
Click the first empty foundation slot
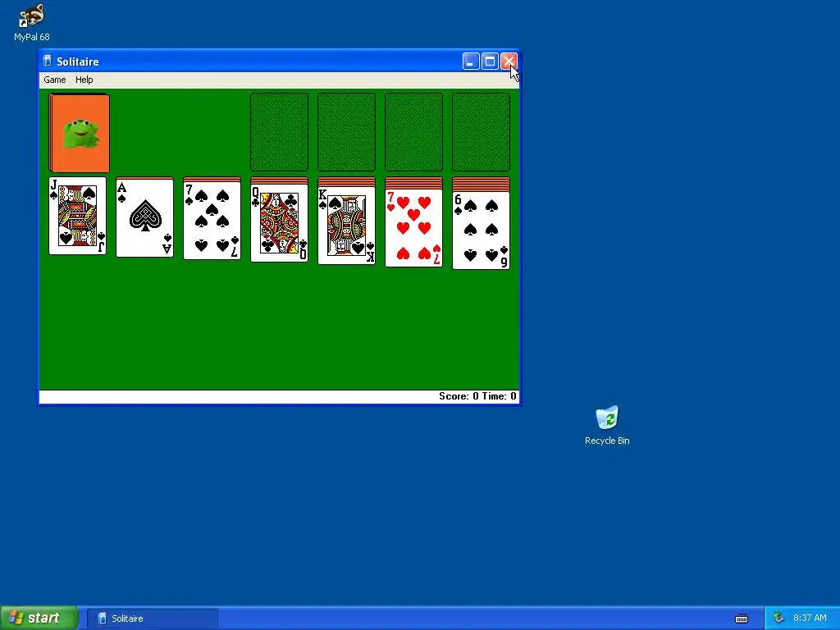point(279,132)
